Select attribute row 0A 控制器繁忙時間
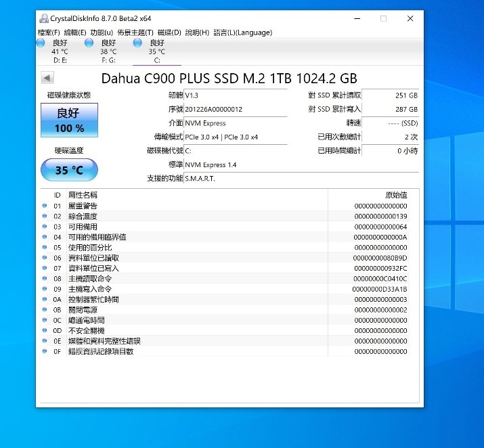Image resolution: width=484 pixels, height=448 pixels. coord(225,299)
